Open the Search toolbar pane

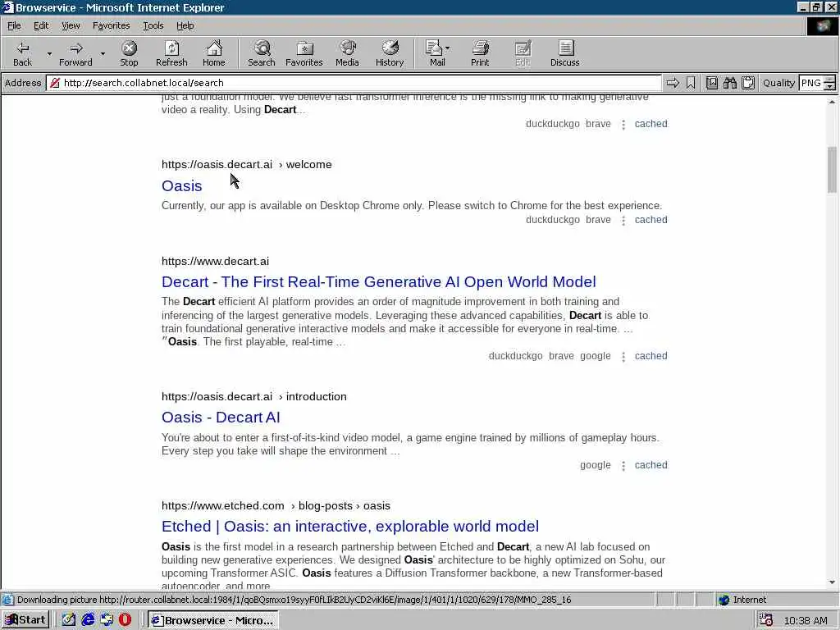click(x=262, y=53)
